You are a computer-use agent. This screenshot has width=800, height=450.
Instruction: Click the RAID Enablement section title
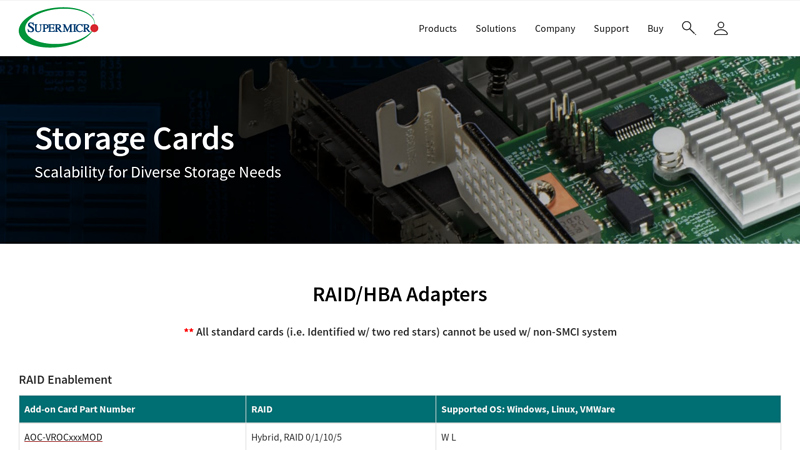[65, 380]
